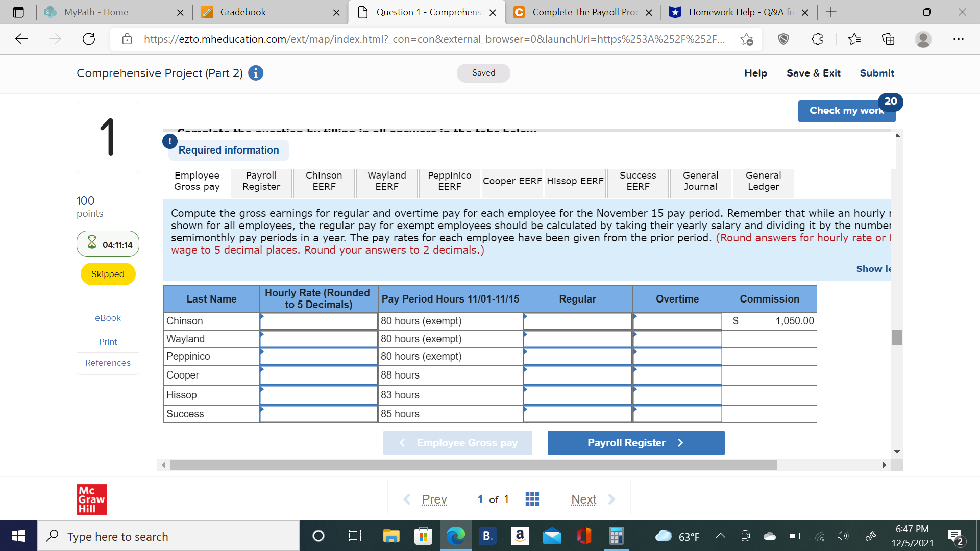Switch to the Gradebook browser tab
980x551 pixels.
[x=255, y=12]
